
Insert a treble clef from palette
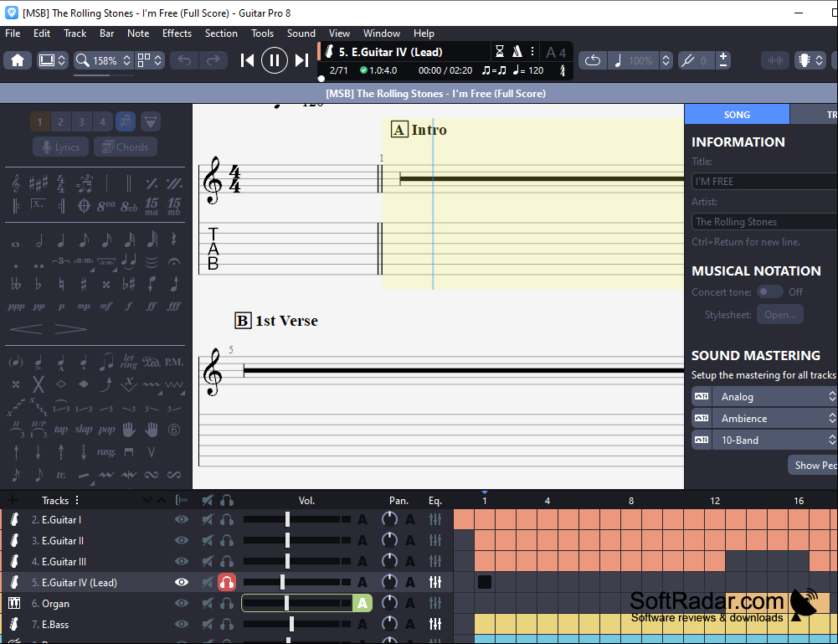coord(16,184)
